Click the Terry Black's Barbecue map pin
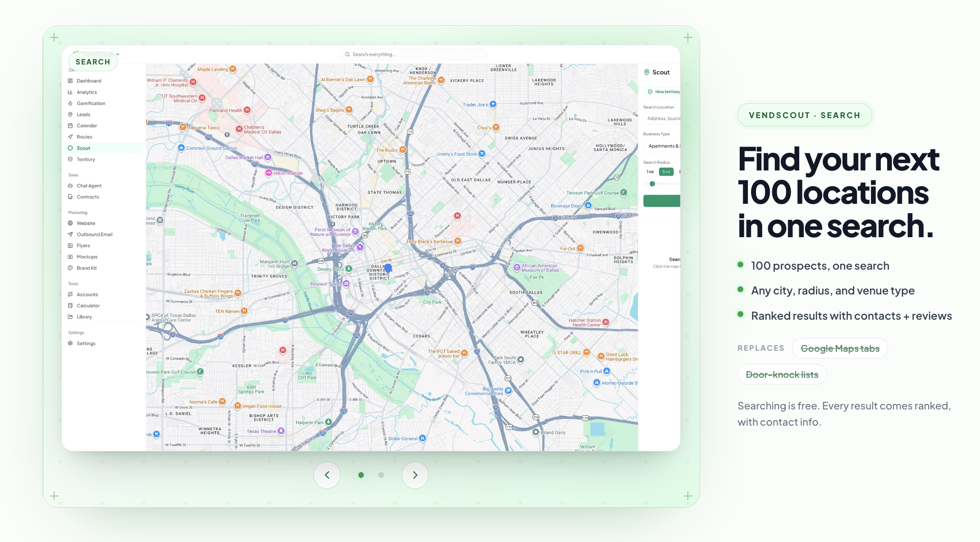 [x=458, y=241]
